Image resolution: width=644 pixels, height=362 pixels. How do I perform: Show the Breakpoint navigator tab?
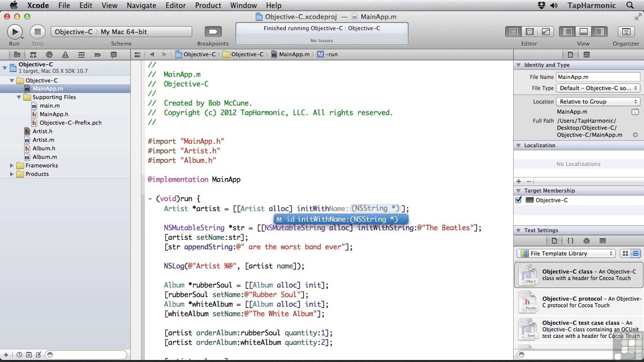(98, 54)
